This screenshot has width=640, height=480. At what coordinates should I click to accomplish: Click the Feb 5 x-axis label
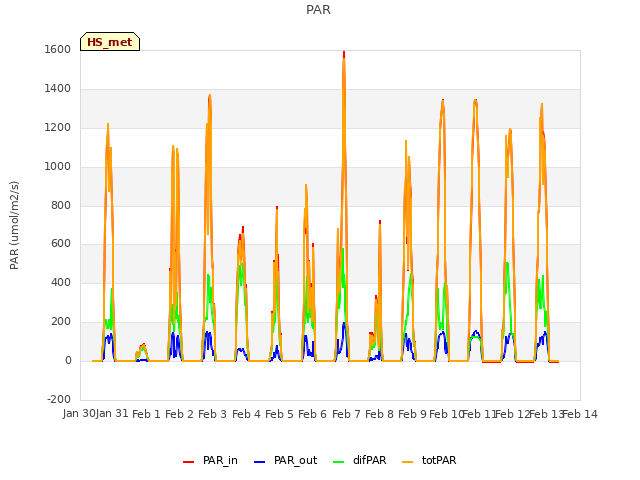click(x=279, y=414)
